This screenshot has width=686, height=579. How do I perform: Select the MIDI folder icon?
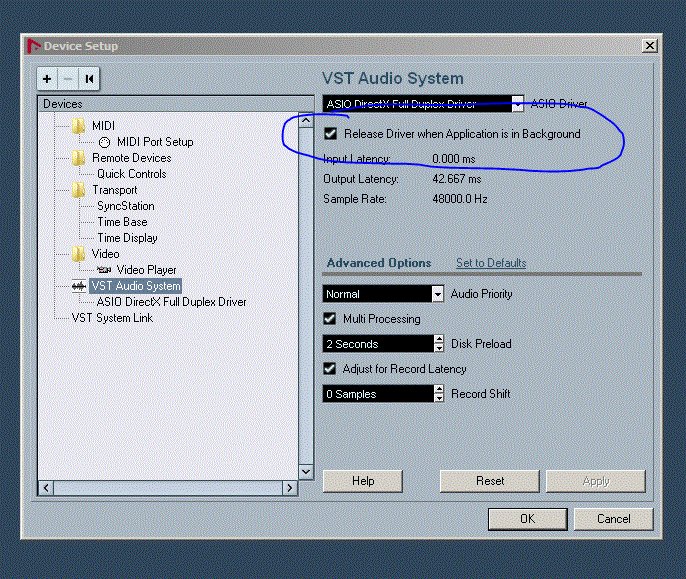[79, 126]
